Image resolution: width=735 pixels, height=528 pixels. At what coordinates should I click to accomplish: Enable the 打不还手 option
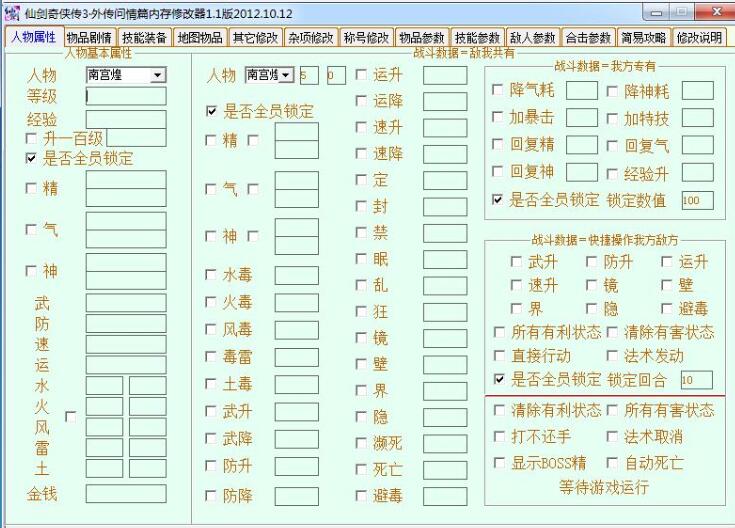pyautogui.click(x=500, y=437)
